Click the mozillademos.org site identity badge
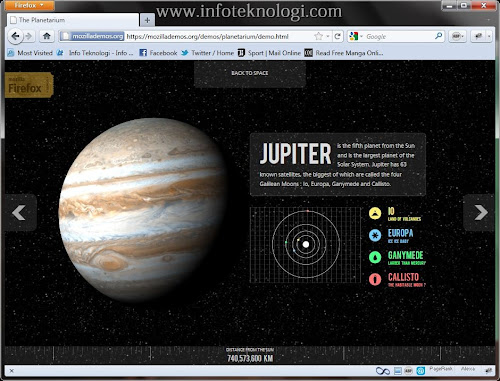Image resolution: width=500 pixels, height=381 pixels. (93, 36)
